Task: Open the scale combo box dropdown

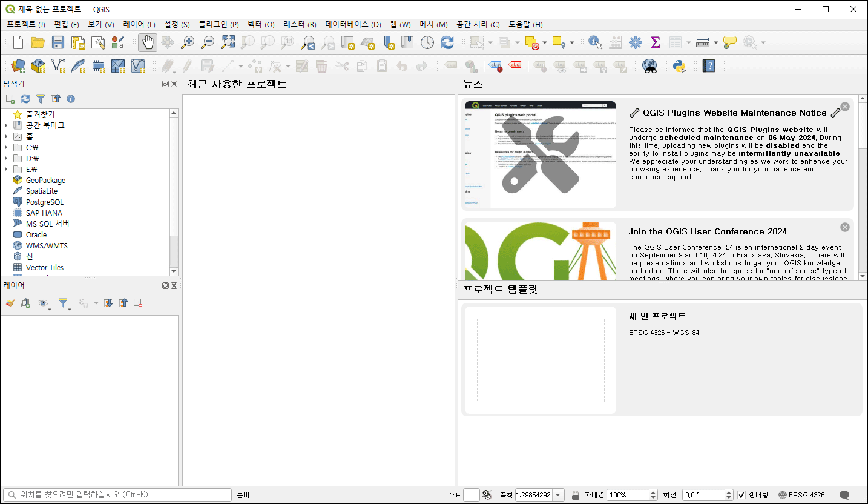Action: tap(559, 495)
